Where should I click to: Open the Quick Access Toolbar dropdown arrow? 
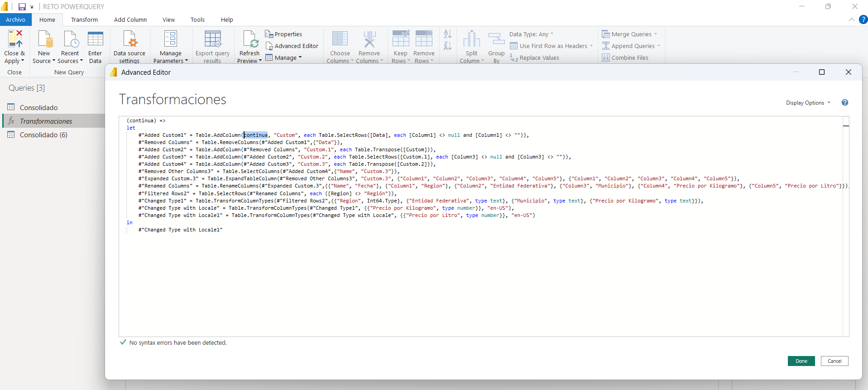(x=32, y=7)
